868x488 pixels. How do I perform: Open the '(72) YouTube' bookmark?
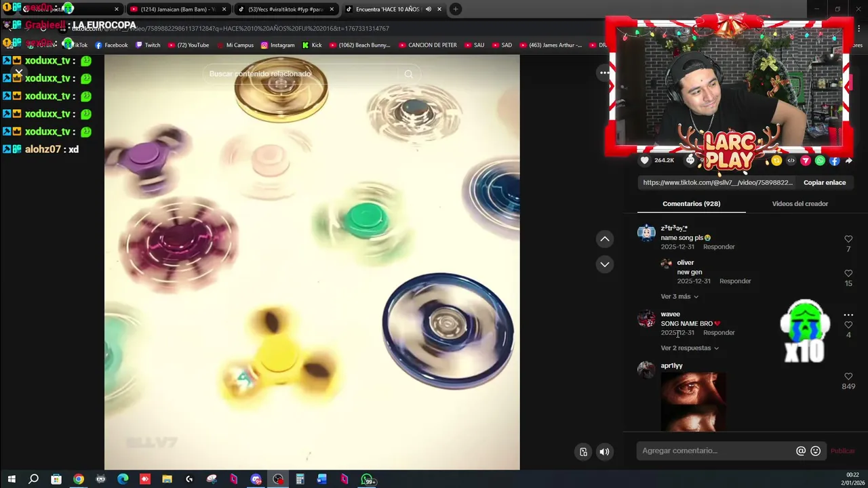tap(189, 45)
